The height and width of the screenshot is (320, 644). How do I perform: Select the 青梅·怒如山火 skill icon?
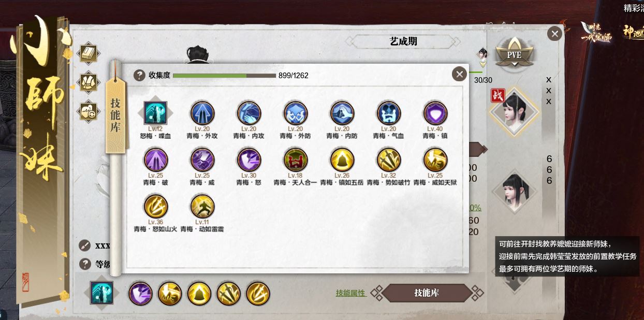point(155,206)
